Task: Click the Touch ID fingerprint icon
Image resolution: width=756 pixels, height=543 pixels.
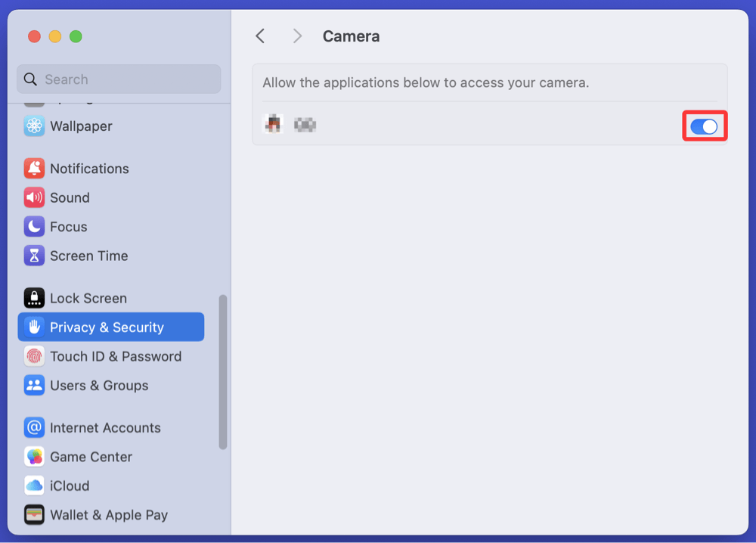Action: click(34, 356)
